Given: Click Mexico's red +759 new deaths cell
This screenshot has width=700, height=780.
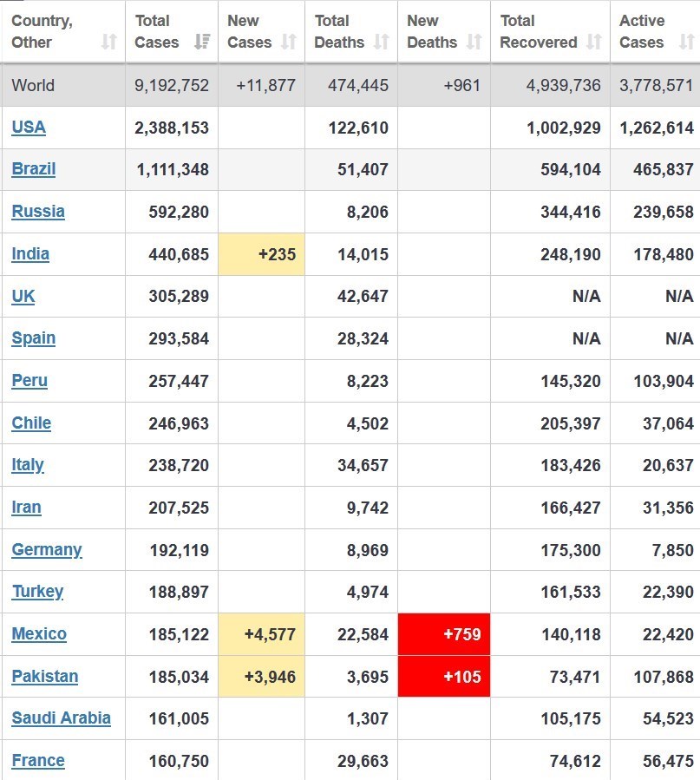Looking at the screenshot, I should (x=444, y=634).
